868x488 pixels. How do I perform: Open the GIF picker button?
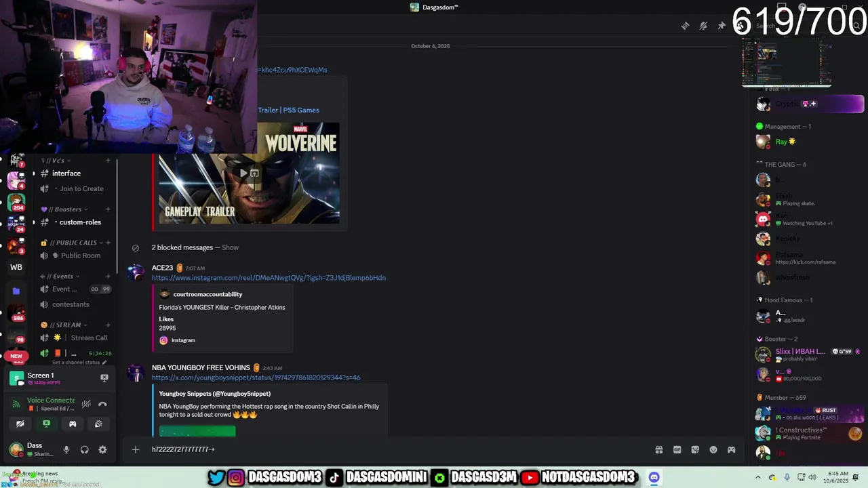click(677, 449)
